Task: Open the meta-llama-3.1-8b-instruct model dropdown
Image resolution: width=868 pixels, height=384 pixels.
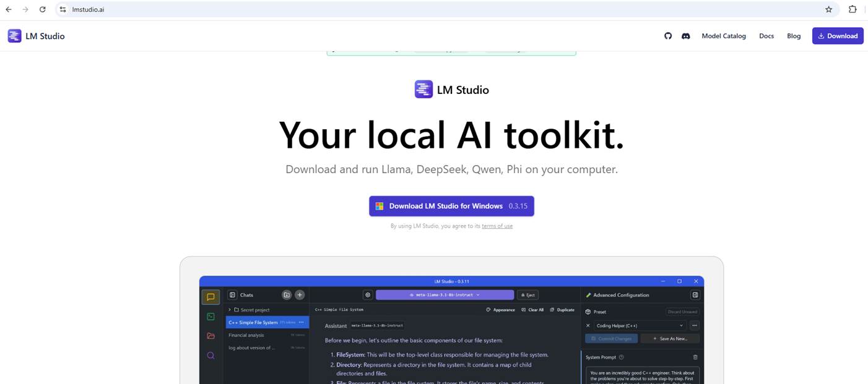Action: [445, 295]
